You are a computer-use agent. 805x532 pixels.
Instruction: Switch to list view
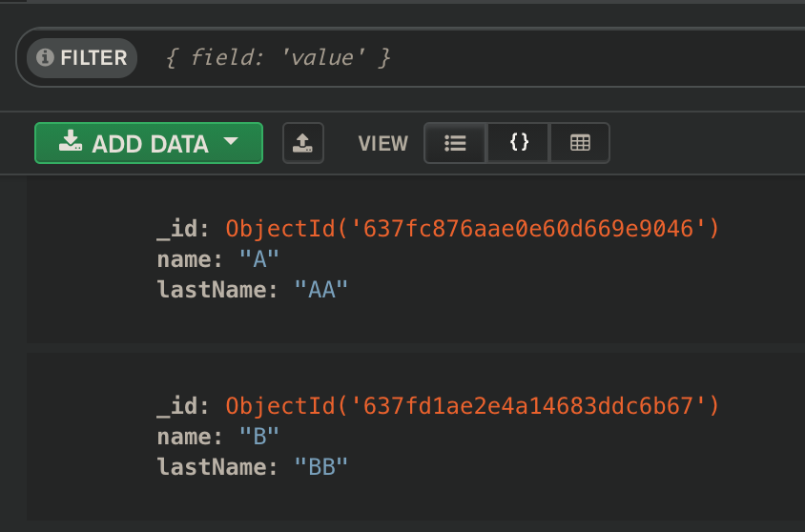(x=455, y=143)
